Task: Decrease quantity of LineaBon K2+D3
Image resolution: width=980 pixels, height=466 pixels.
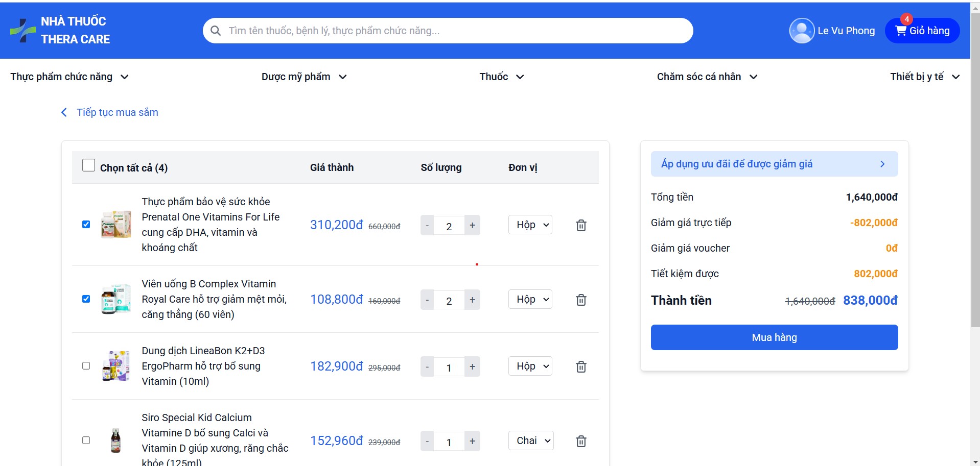Action: click(x=427, y=366)
